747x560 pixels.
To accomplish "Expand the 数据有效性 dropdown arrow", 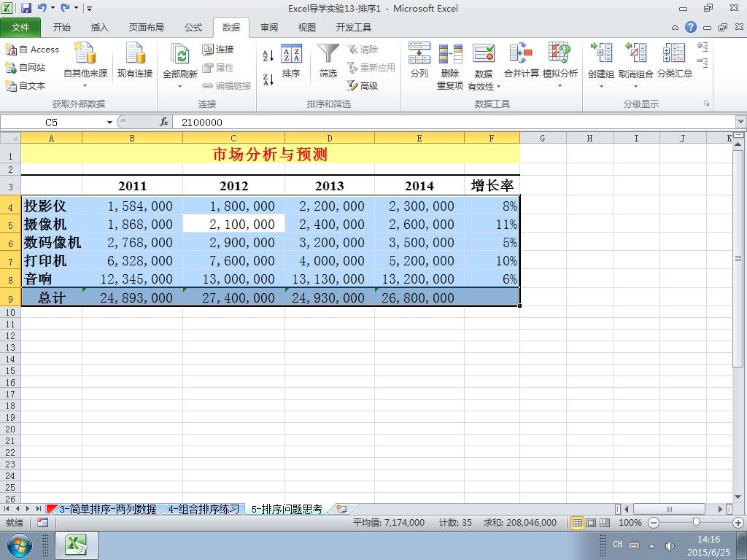I will click(x=498, y=87).
